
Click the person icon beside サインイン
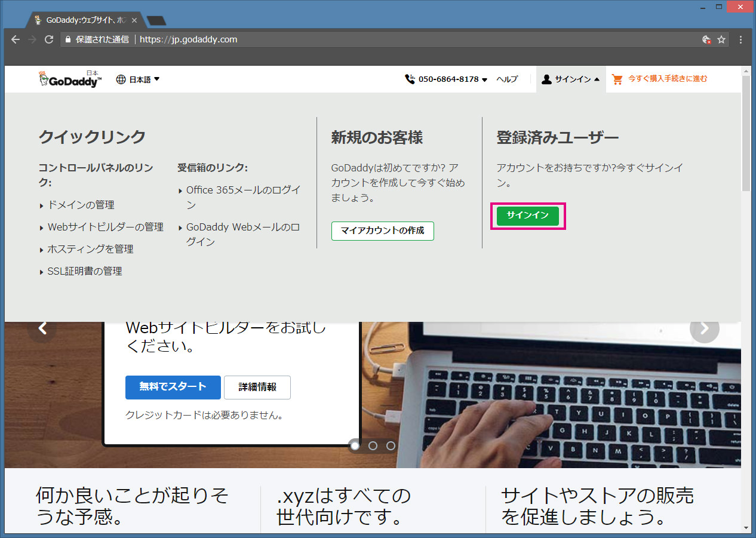pos(546,79)
